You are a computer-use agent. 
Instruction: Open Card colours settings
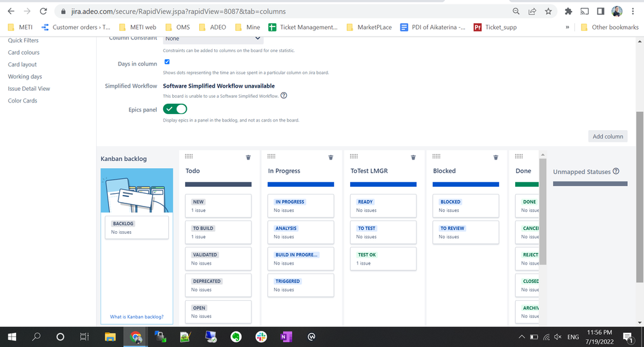point(24,53)
